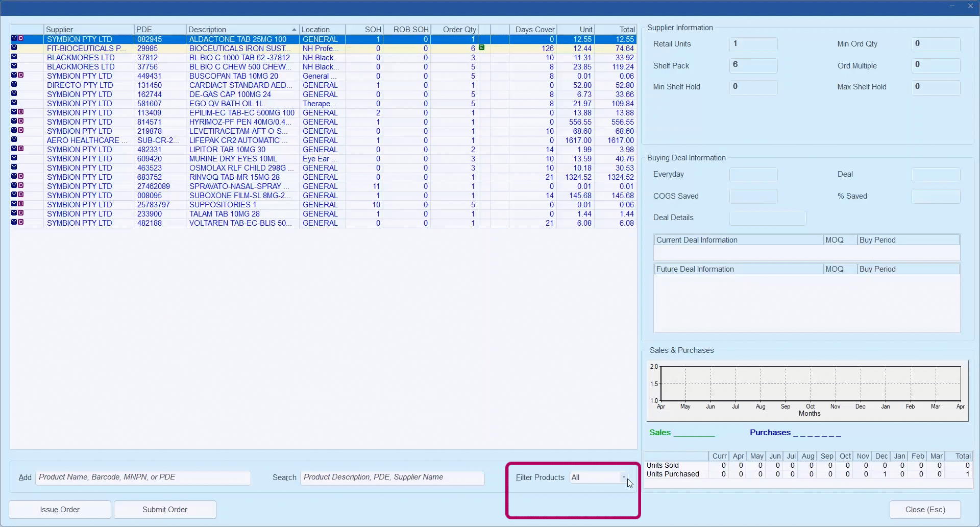
Task: Click the green E icon on the BIOCEUTICALS IRON row
Action: click(x=481, y=47)
